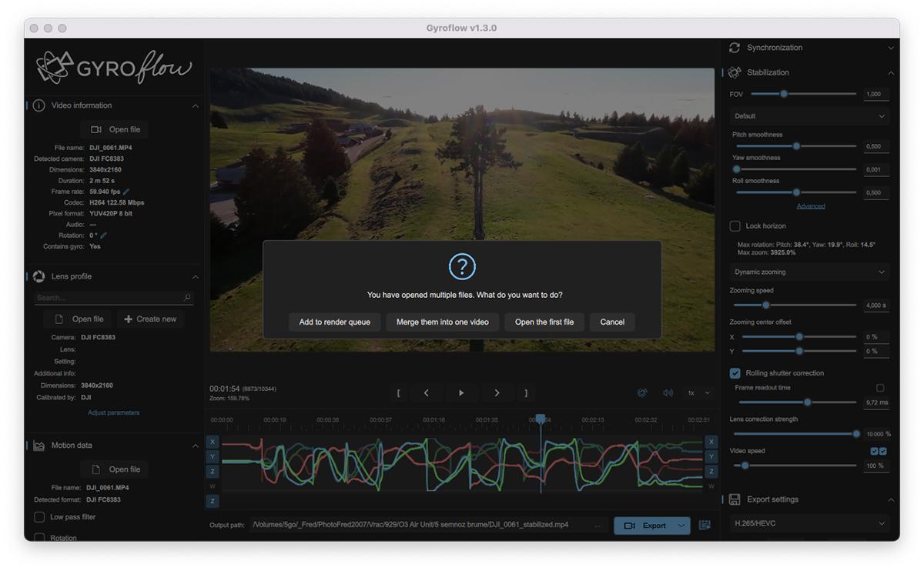This screenshot has width=924, height=571.
Task: Open the H.265/HEVC codec dropdown
Action: pos(809,524)
